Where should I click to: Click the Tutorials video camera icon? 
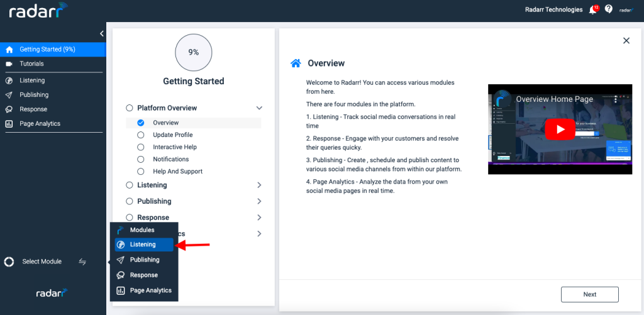click(x=9, y=64)
